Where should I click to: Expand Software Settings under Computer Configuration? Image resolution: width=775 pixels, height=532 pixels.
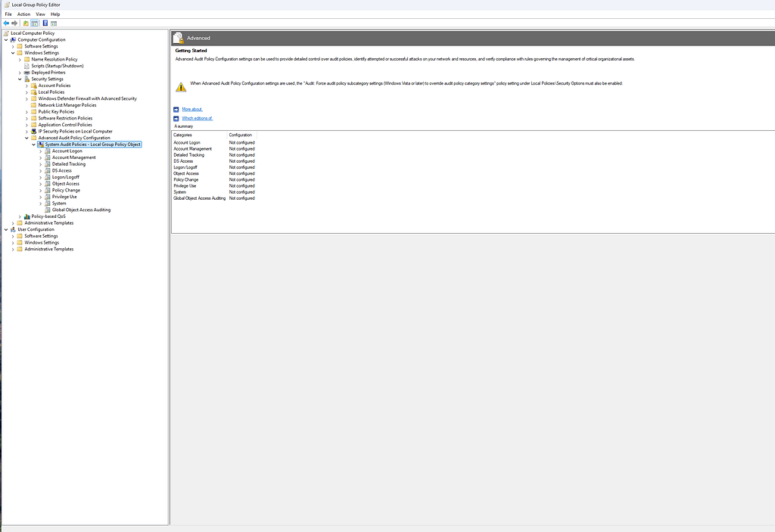click(x=14, y=46)
